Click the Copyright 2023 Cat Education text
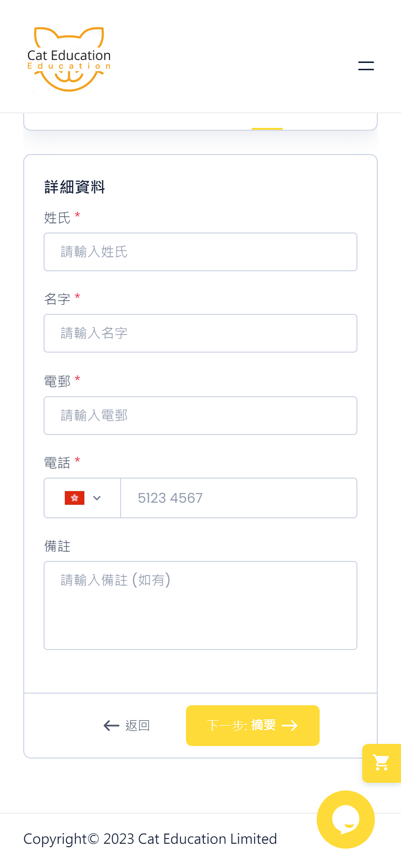The width and height of the screenshot is (401, 868). (150, 839)
